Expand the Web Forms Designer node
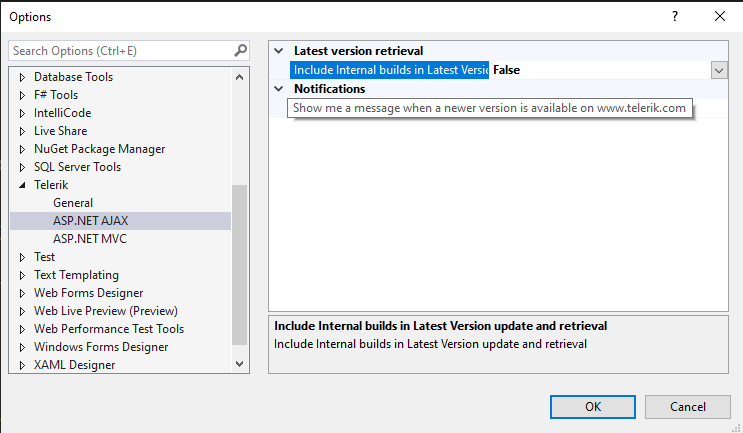Image resolution: width=743 pixels, height=433 pixels. (x=23, y=293)
